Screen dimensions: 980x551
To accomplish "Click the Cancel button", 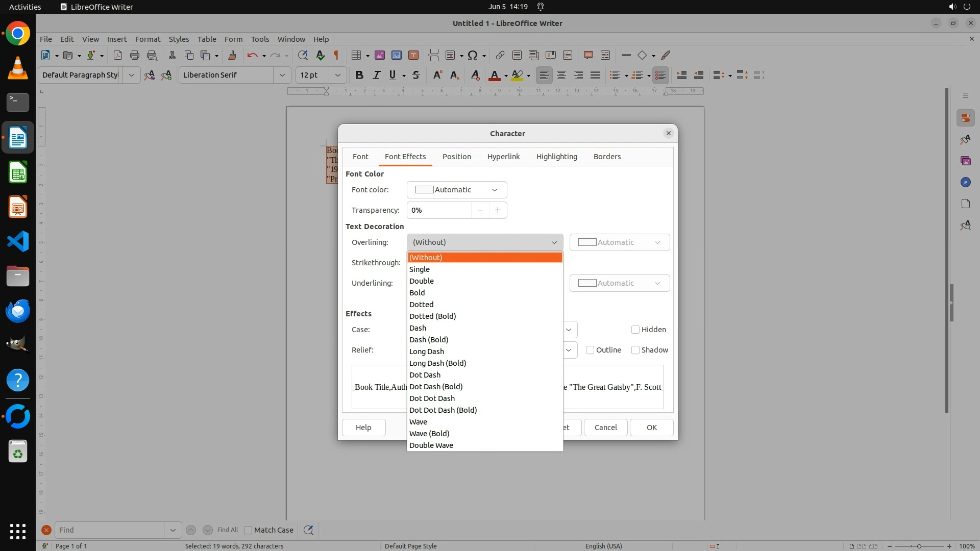I will pyautogui.click(x=605, y=428).
